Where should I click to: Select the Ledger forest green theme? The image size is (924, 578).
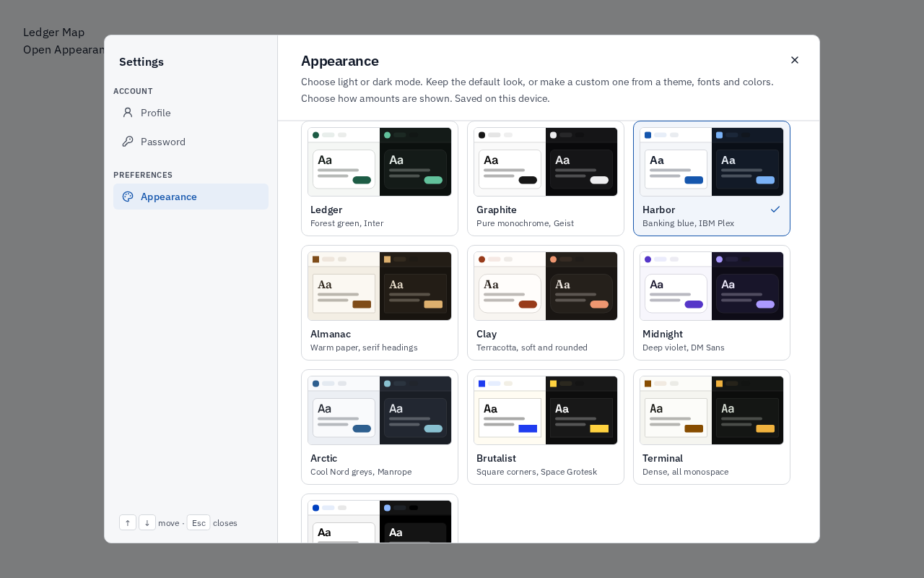click(380, 178)
